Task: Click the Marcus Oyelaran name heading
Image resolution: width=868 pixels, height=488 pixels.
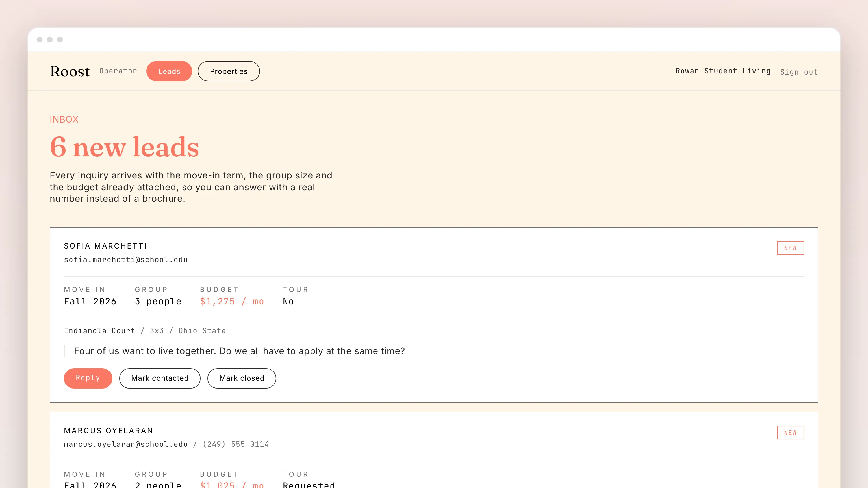Action: coord(108,430)
